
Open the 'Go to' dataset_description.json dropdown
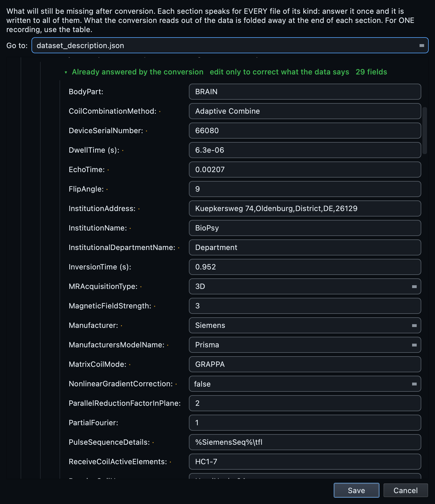tap(230, 45)
